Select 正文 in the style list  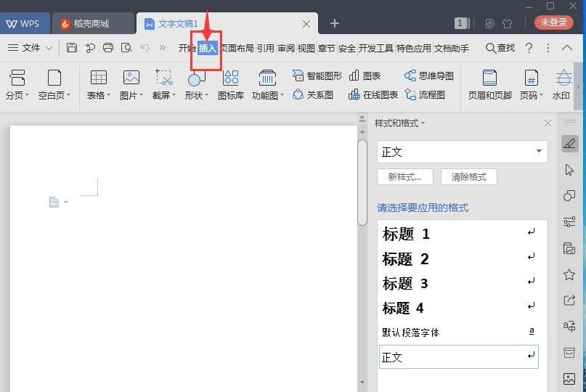458,357
